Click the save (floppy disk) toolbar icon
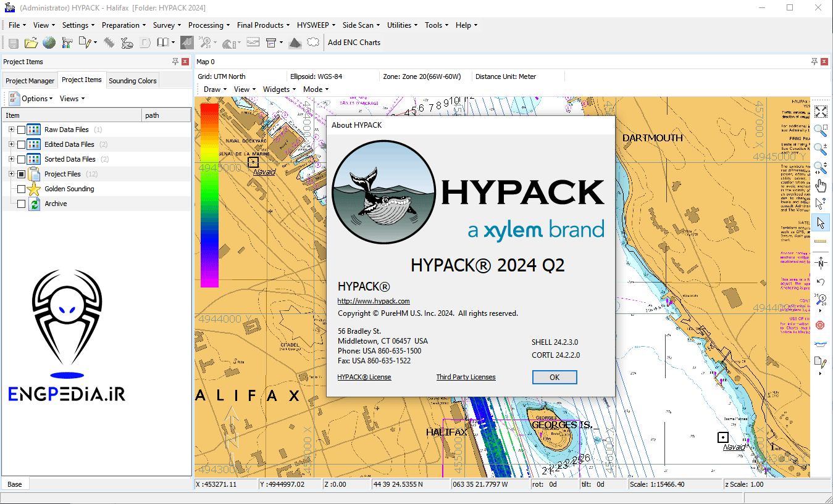 (x=13, y=43)
